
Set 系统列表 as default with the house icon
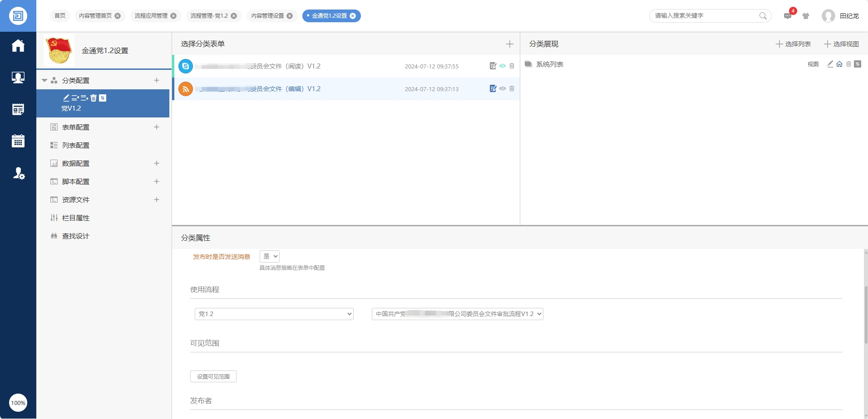coord(839,64)
